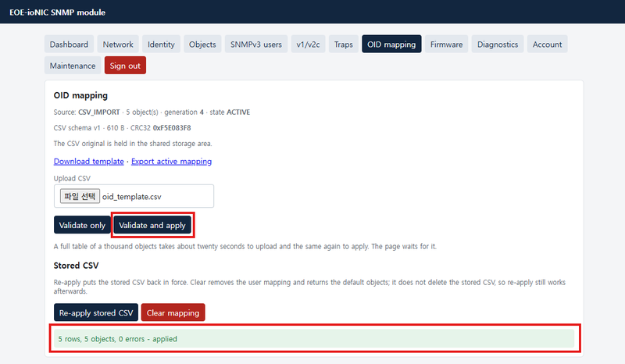Open the Identity tab
This screenshot has height=364, width=625.
(161, 45)
